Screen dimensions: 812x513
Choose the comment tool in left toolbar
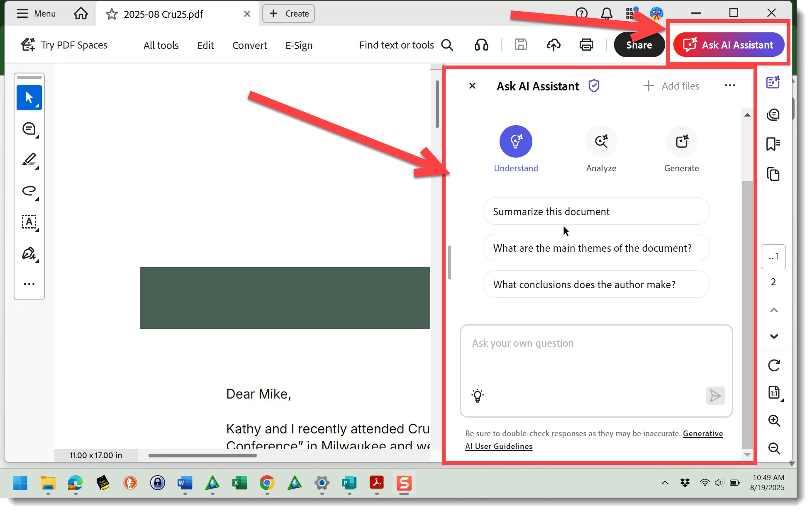(29, 129)
